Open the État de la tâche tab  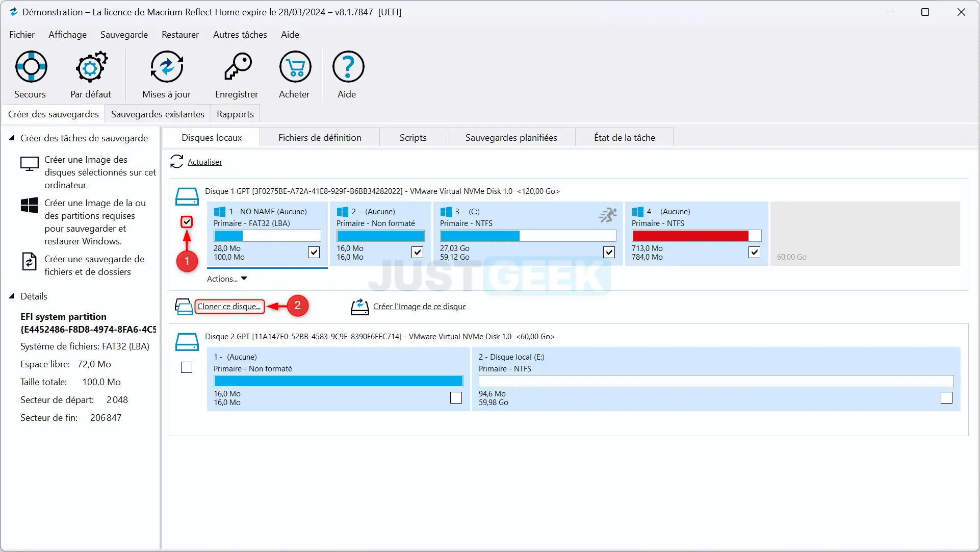[624, 137]
